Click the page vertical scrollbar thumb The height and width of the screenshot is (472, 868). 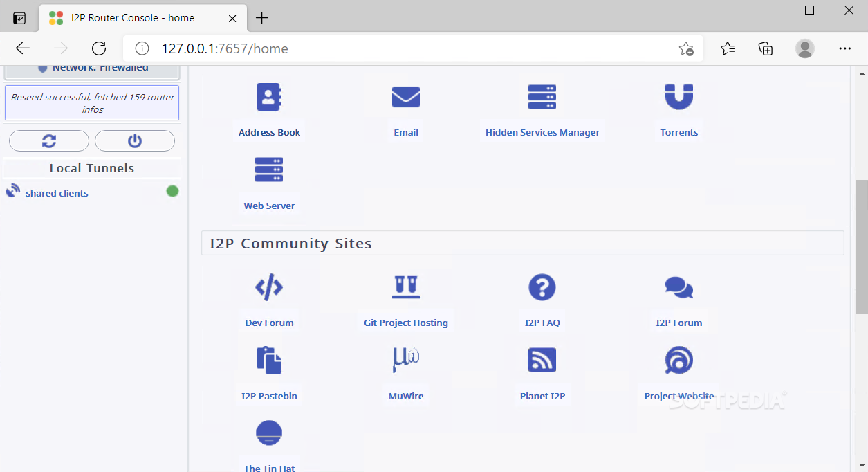point(862,246)
